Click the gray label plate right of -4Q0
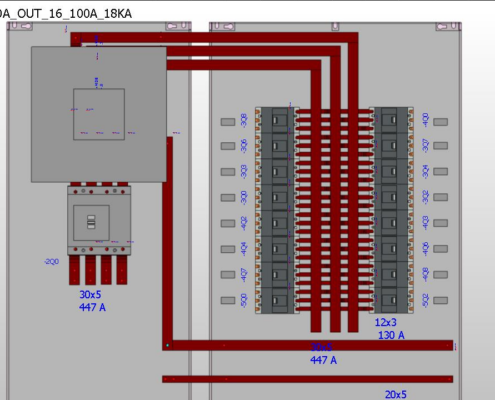Screen dimensions: 495x400 tap(440, 122)
